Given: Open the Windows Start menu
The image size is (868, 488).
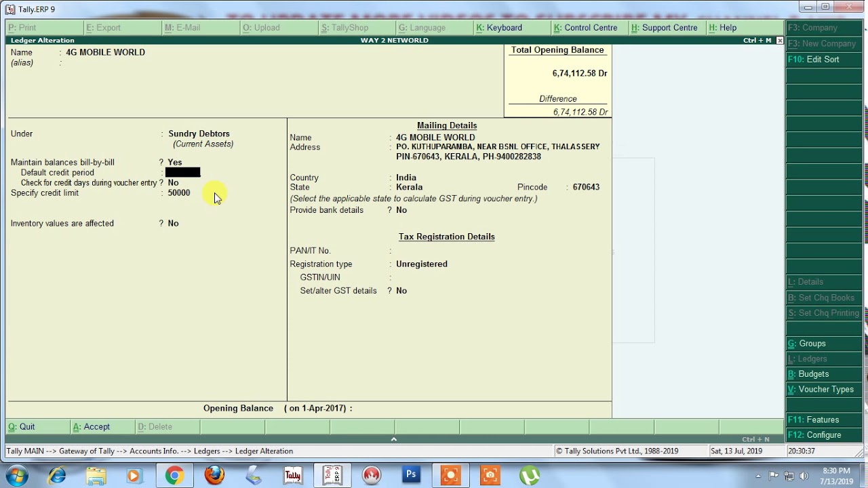Looking at the screenshot, I should coord(16,475).
